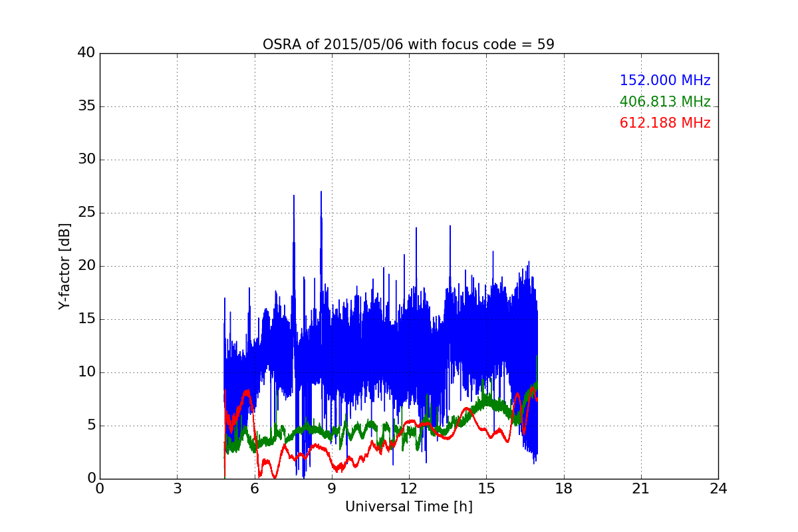Click the x-axis tick label 3

pyautogui.click(x=177, y=489)
